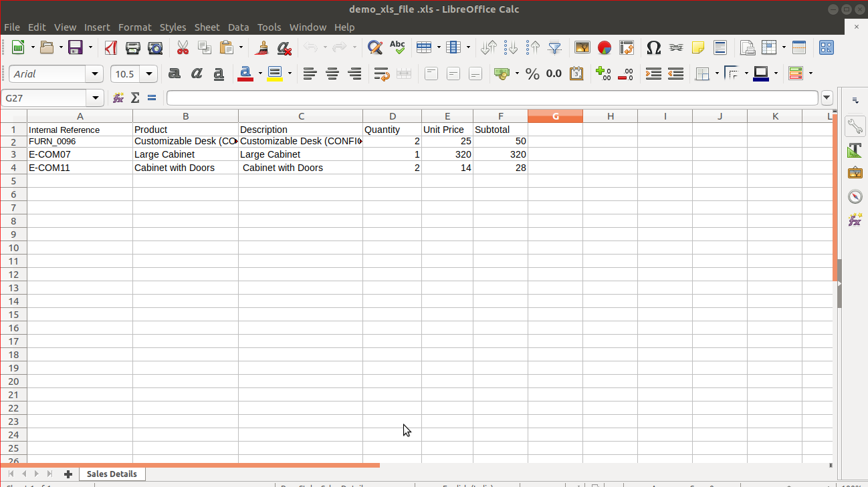
Task: Insert special character Omega icon
Action: (654, 47)
